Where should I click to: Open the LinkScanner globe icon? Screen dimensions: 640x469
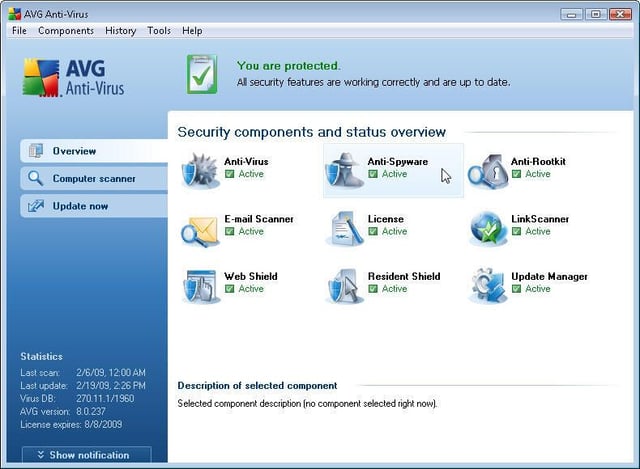tap(488, 228)
